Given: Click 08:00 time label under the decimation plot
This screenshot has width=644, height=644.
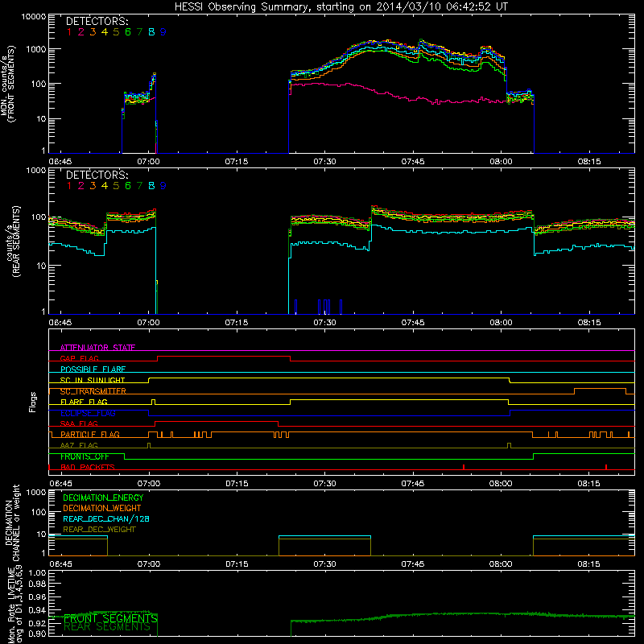Looking at the screenshot, I should (x=500, y=564).
